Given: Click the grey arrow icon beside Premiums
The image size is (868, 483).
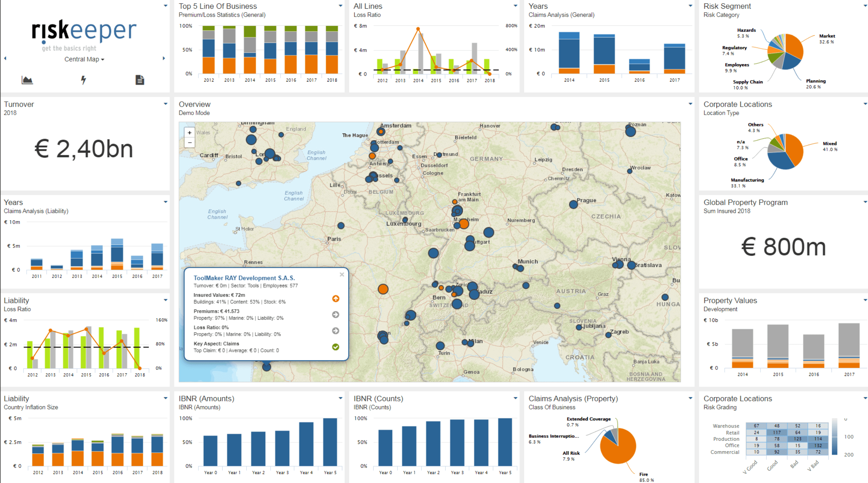Looking at the screenshot, I should 336,315.
